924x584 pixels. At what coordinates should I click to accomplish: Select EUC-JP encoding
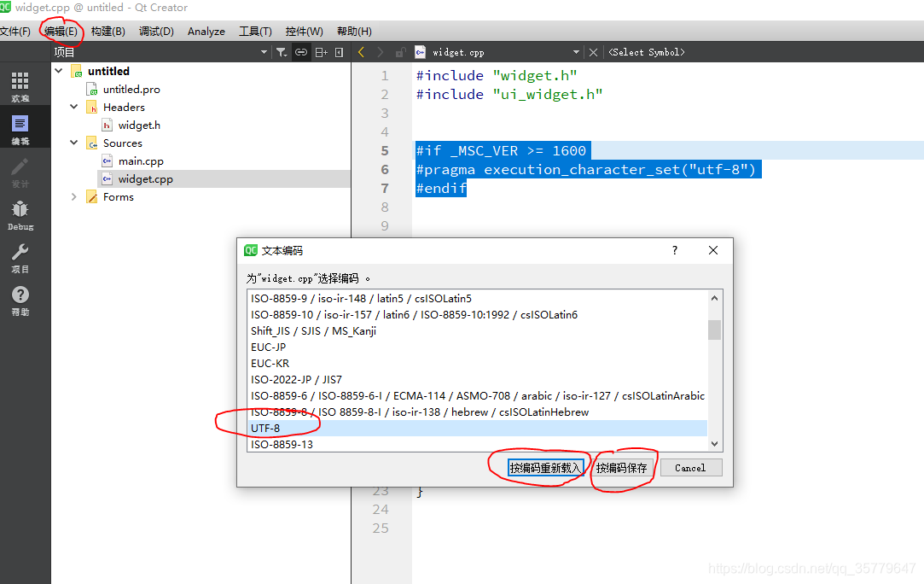tap(477, 347)
